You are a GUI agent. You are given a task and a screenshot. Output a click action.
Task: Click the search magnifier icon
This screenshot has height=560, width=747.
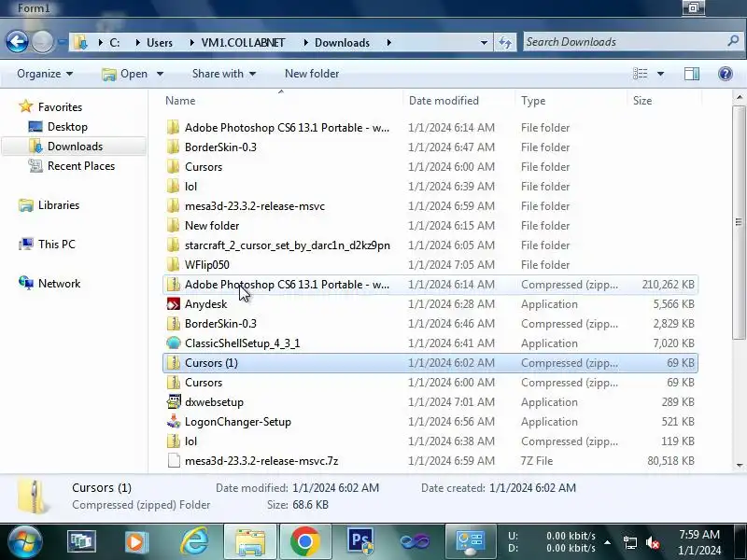pos(733,41)
